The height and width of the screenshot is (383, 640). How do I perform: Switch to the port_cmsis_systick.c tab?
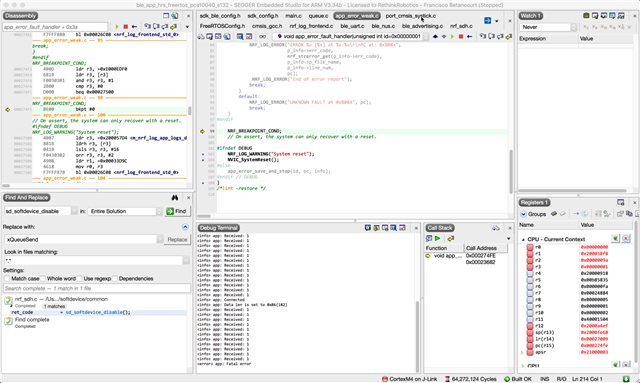(x=411, y=16)
